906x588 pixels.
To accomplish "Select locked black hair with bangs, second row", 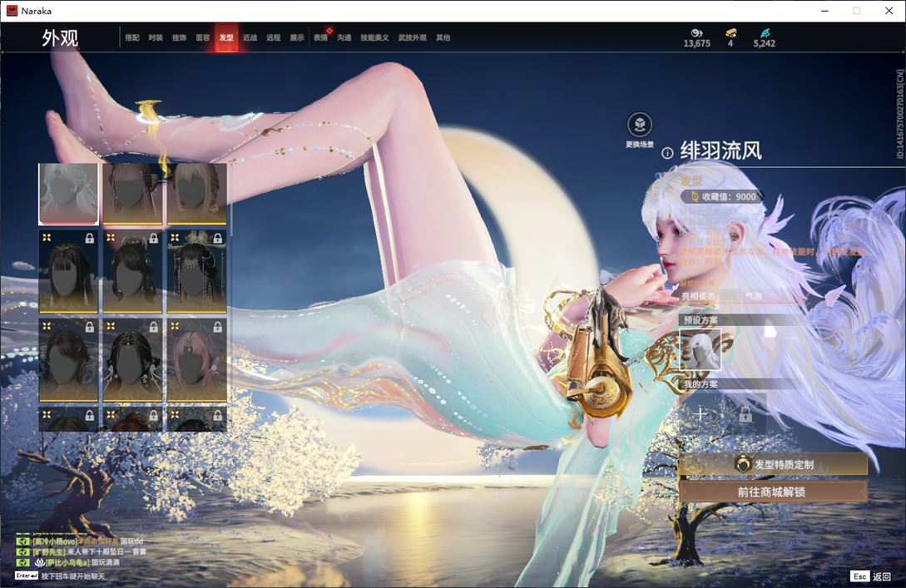I will point(68,271).
